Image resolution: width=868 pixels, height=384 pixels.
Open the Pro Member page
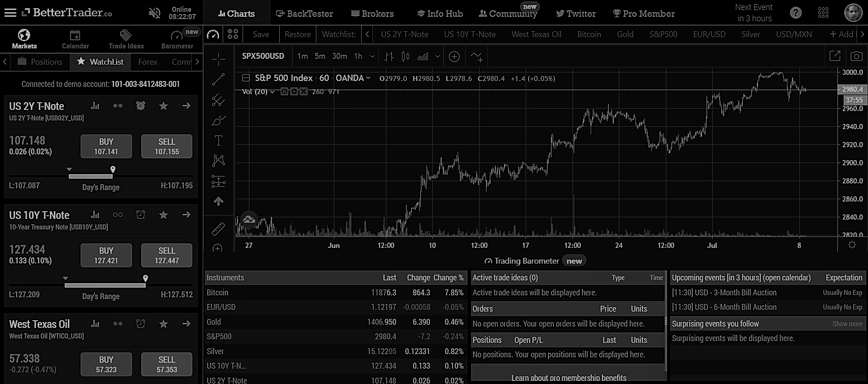tap(644, 14)
